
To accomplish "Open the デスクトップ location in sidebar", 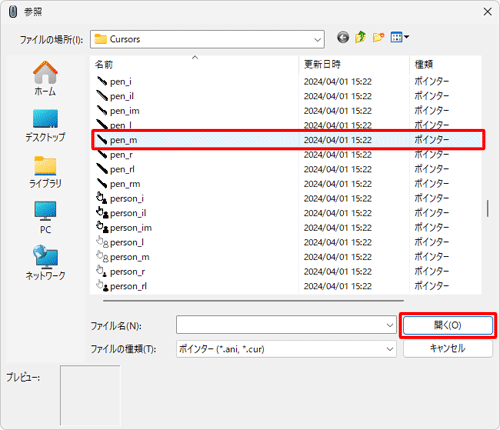I will click(x=45, y=126).
